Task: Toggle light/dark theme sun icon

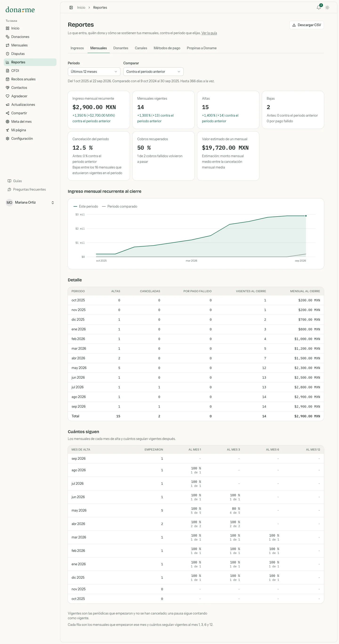Action: 327,8
